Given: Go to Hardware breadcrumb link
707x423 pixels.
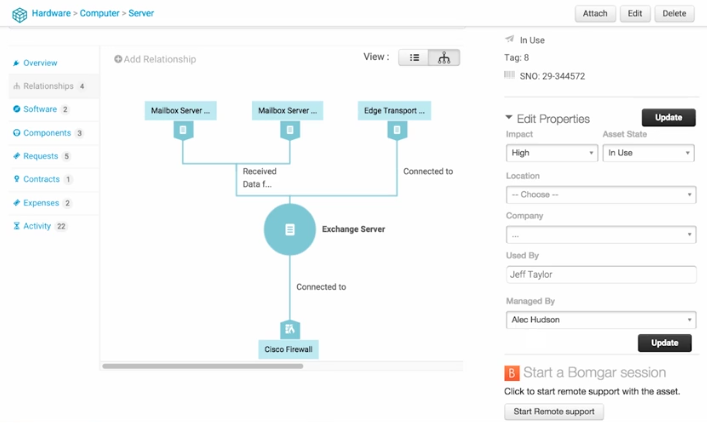Looking at the screenshot, I should click(x=51, y=13).
